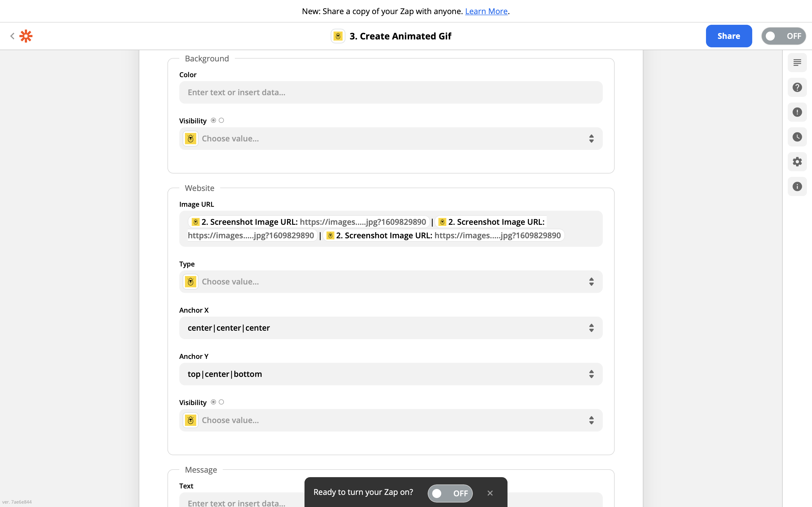Screen dimensions: 812x507
Task: Expand the Anchor Y dropdown
Action: [390, 374]
